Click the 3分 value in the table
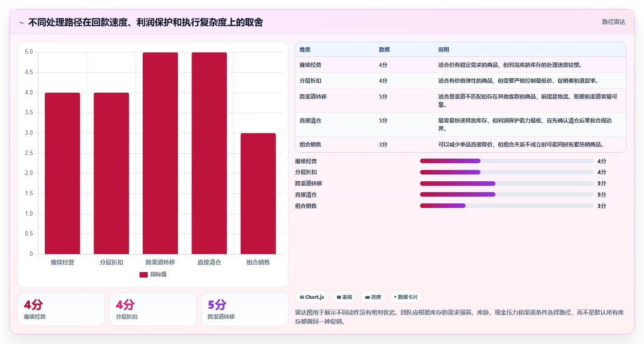Screen dimensions: 644x344 383,145
